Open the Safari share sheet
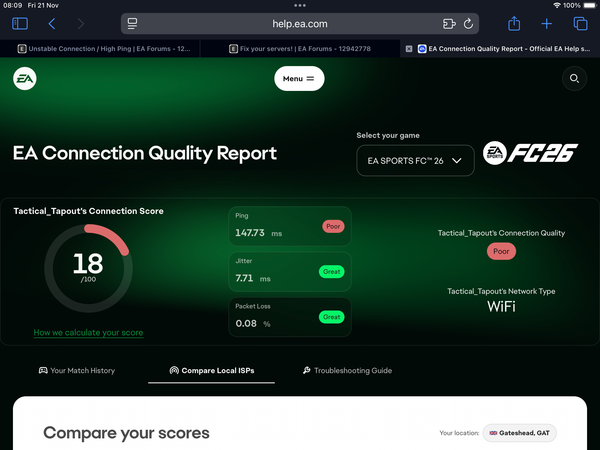Image resolution: width=600 pixels, height=450 pixels. 514,23
